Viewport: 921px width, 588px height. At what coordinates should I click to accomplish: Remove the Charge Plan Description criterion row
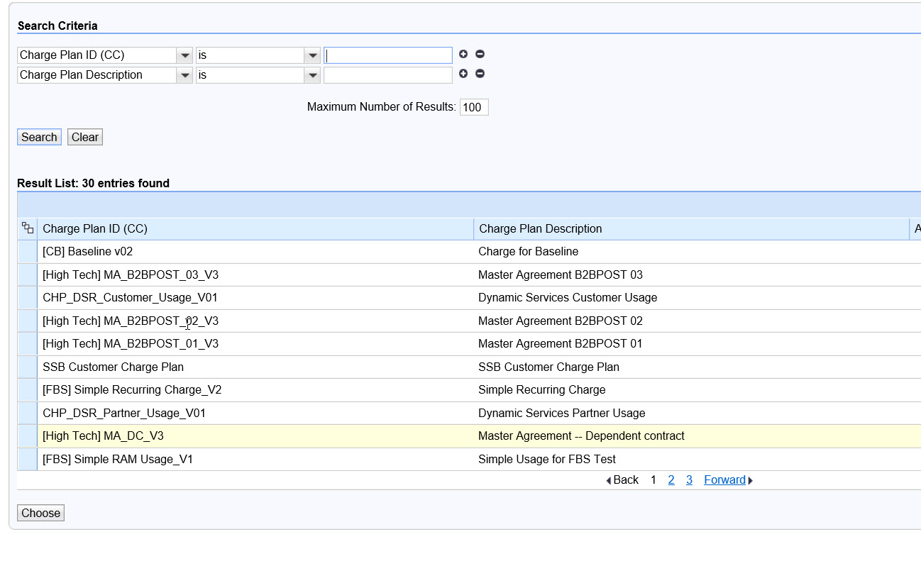480,74
